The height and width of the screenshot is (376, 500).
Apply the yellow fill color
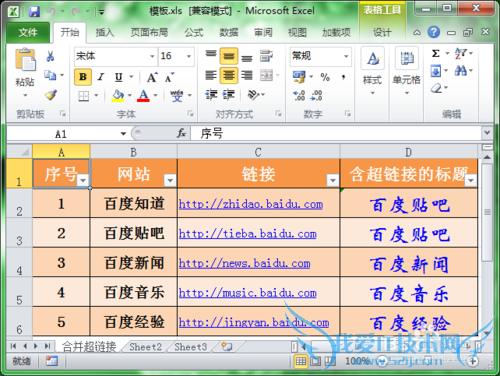(118, 96)
